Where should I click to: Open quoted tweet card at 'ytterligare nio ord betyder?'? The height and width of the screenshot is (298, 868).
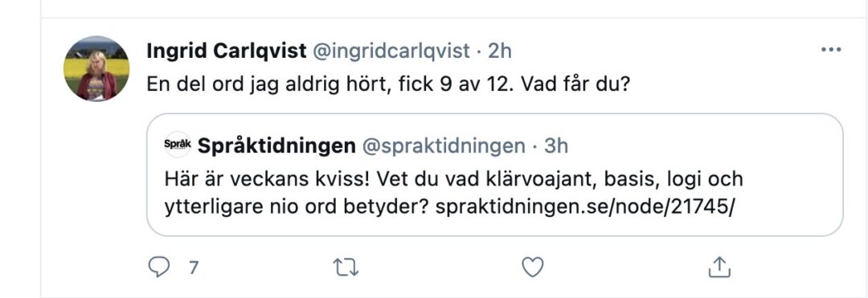coord(297,206)
